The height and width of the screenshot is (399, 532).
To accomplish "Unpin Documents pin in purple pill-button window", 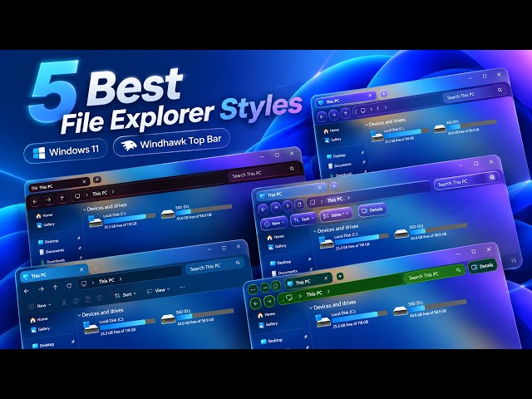I will click(x=311, y=268).
